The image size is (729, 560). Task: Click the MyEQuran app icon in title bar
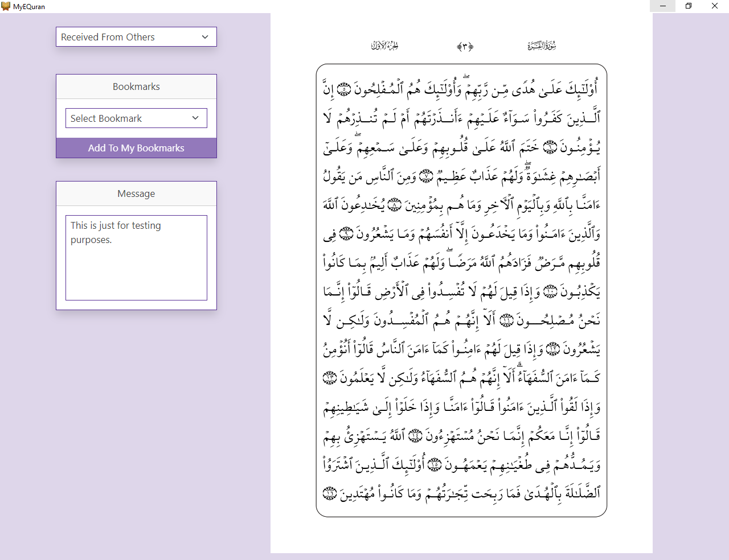pos(6,6)
